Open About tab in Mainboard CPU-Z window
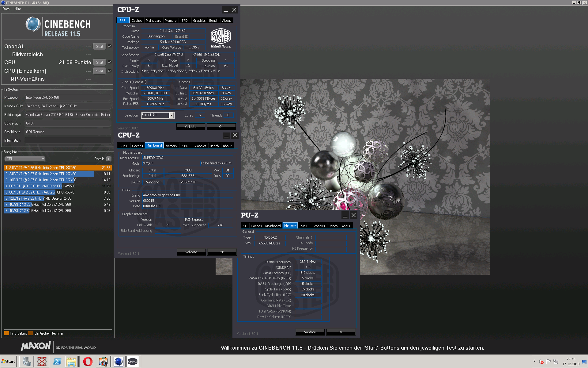This screenshot has height=368, width=588. [227, 146]
